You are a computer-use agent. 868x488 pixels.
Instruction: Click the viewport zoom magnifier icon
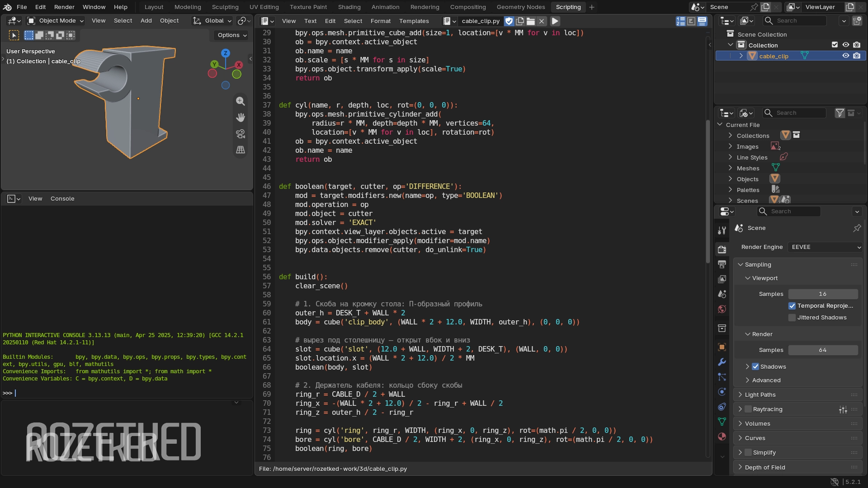coord(241,101)
